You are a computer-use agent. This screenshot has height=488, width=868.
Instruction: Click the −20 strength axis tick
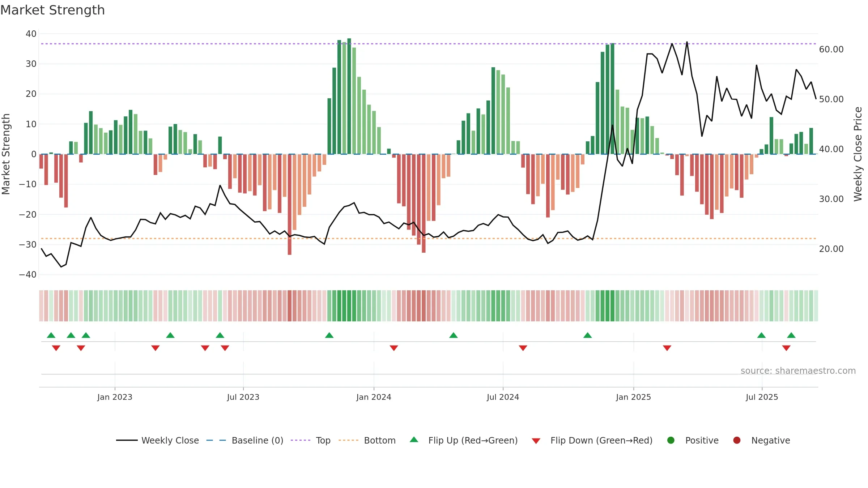[28, 214]
